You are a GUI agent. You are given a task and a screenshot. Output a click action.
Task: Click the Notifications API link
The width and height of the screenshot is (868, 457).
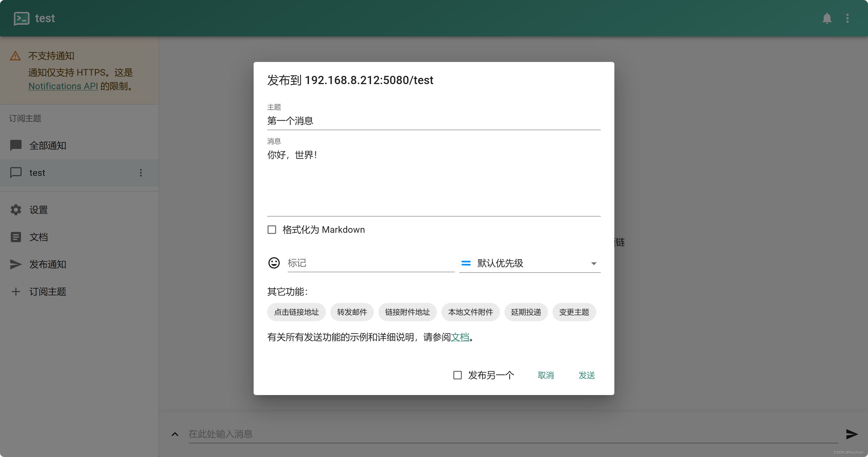point(63,86)
